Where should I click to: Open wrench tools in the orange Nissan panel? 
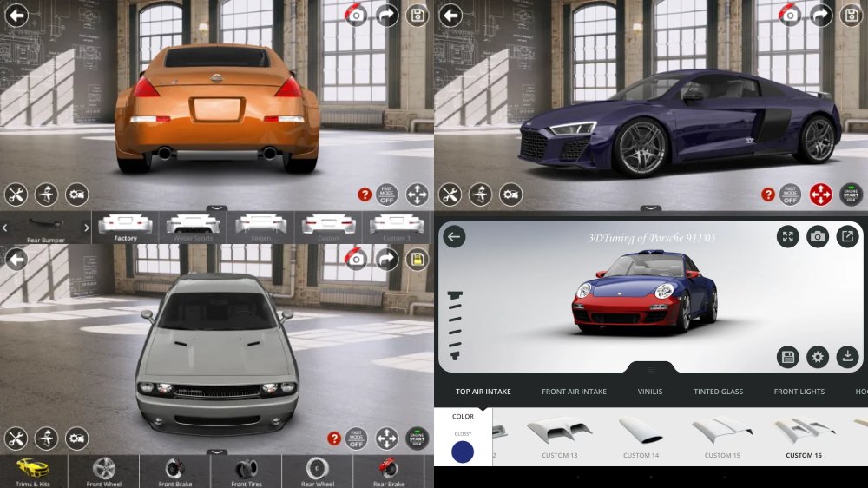[x=16, y=195]
